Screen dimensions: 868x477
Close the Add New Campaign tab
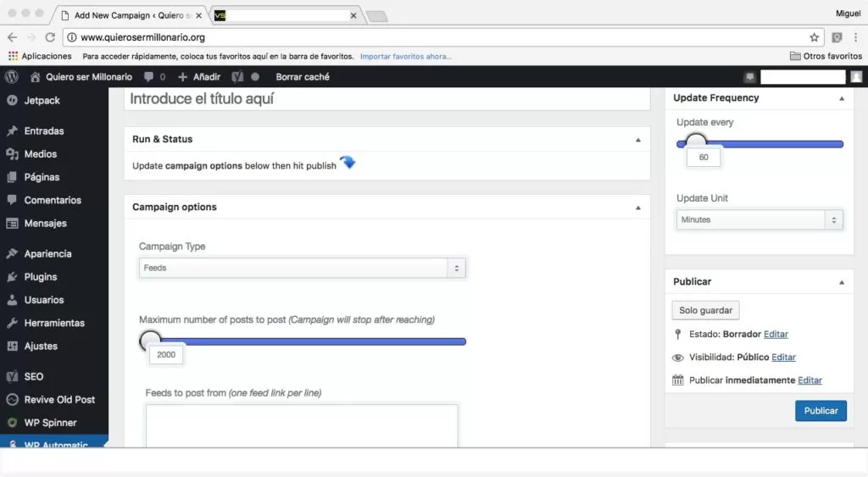coord(198,15)
